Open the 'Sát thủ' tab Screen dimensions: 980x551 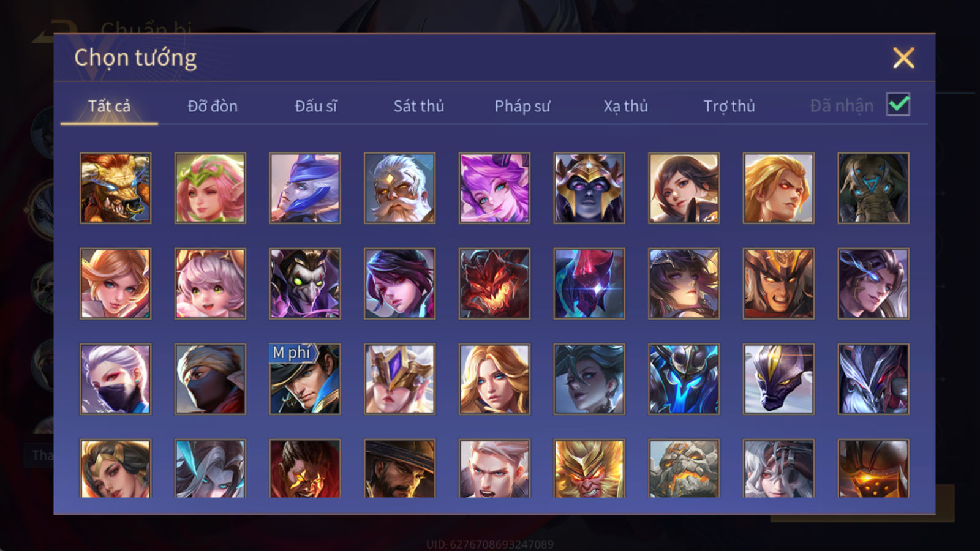(419, 106)
